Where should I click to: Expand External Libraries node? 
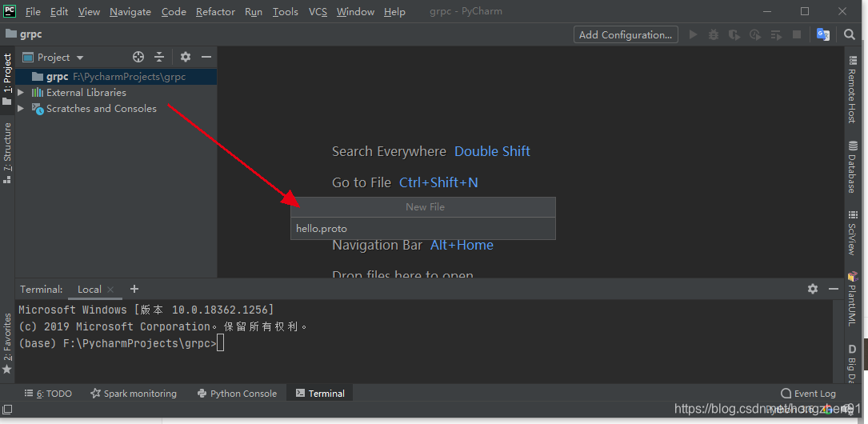pos(21,93)
